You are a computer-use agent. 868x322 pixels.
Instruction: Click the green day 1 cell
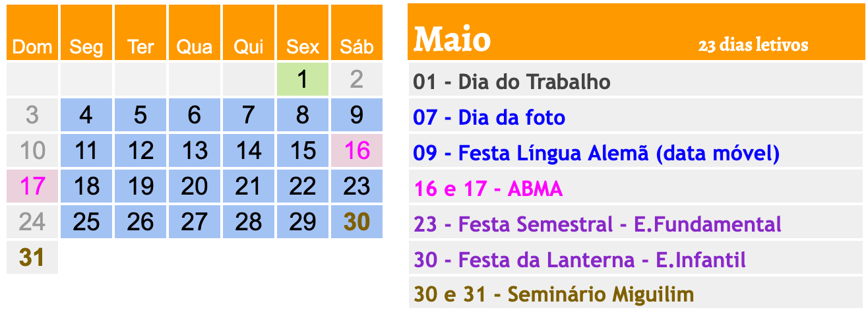click(302, 80)
